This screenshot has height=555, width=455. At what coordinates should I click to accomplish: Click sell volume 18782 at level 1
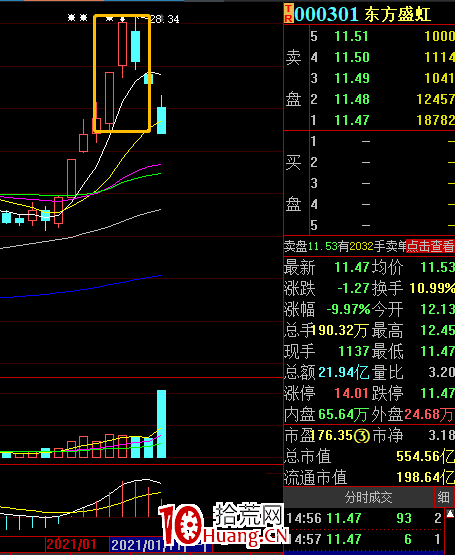[436, 120]
